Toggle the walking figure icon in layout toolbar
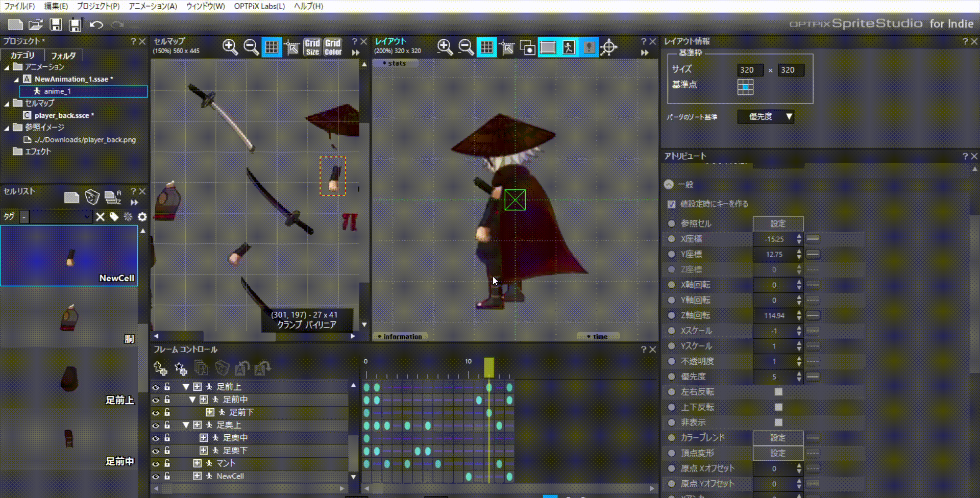Viewport: 980px width, 498px height. click(x=568, y=47)
